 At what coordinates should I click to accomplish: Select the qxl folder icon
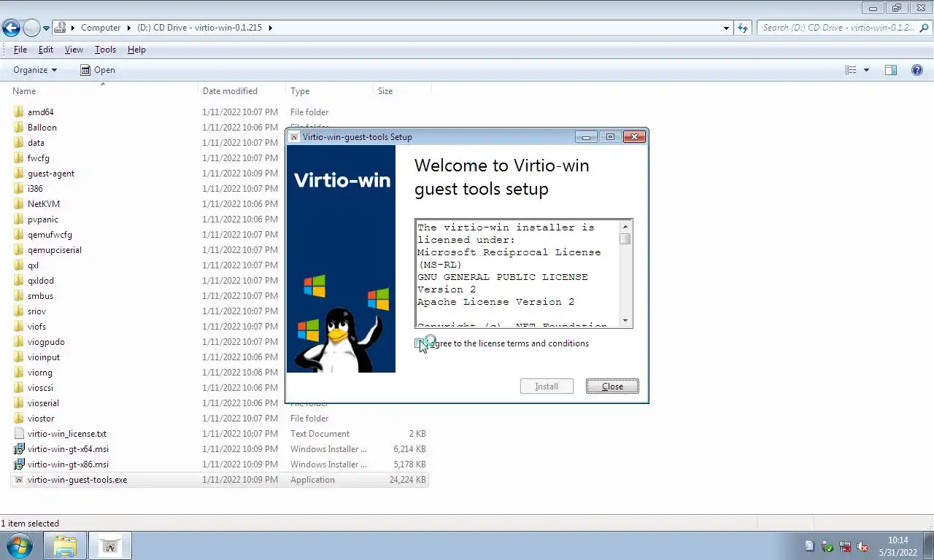pos(19,265)
